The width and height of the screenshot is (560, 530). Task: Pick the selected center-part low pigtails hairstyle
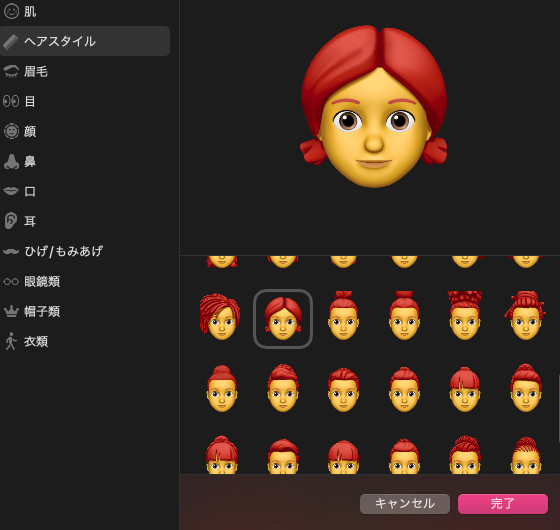(283, 319)
